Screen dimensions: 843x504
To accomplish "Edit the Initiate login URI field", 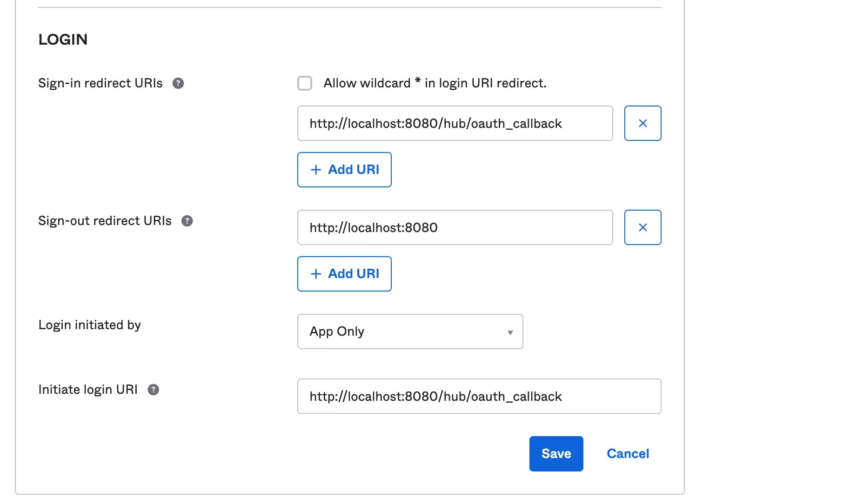I will (479, 396).
